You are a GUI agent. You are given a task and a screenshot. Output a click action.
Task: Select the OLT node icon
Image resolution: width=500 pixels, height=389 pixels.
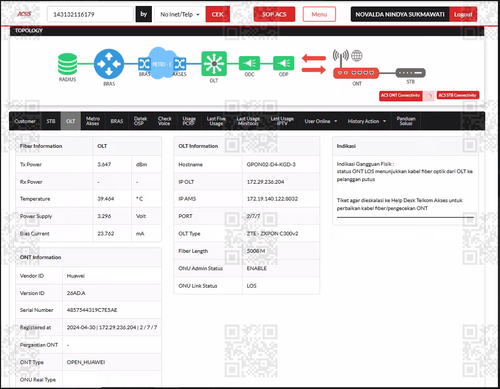(x=214, y=63)
